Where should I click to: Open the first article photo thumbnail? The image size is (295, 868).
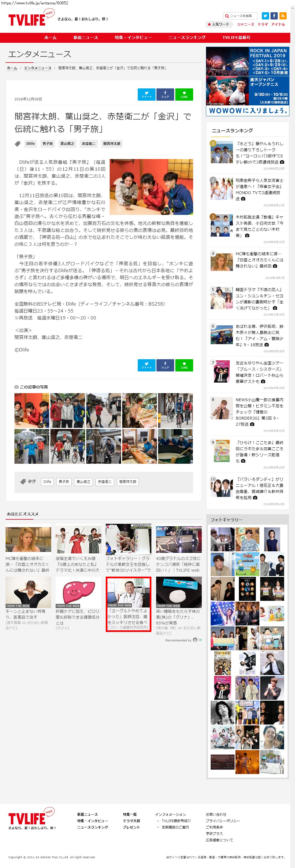pos(32,410)
